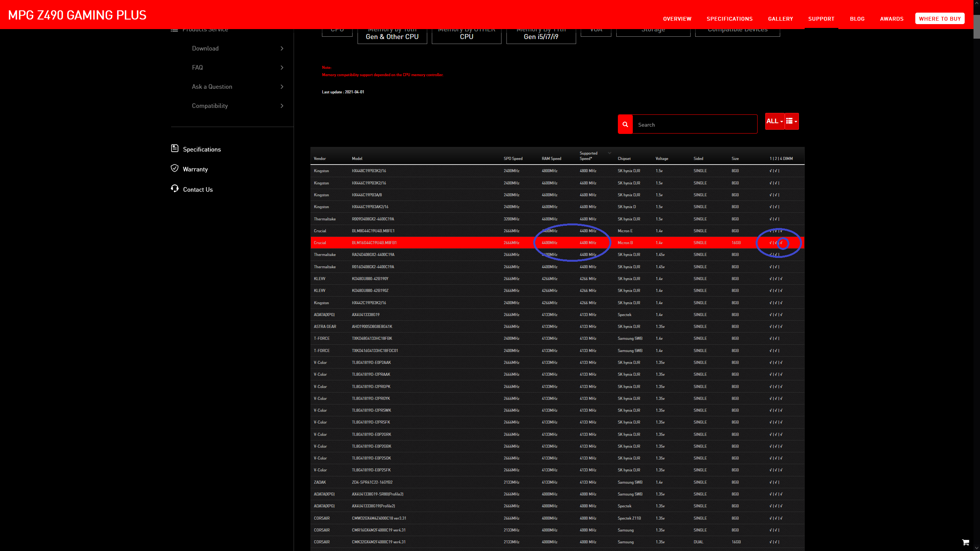Click model ZD4-SPR41C22-16GYB2 cell
This screenshot has height=551, width=980.
coord(372,482)
